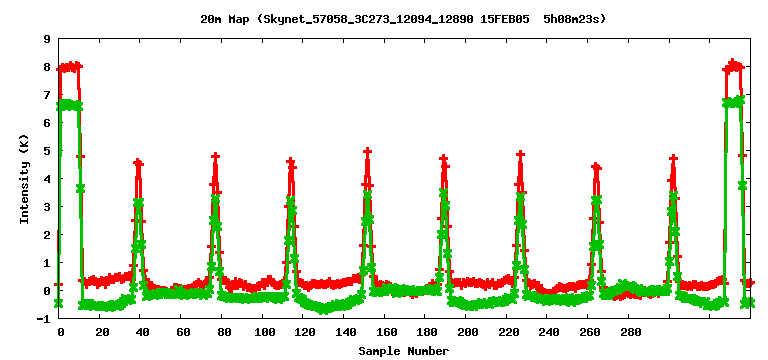Screen dimensions: 768x360
Task: Click the green peak near sample 188
Action: 444,192
